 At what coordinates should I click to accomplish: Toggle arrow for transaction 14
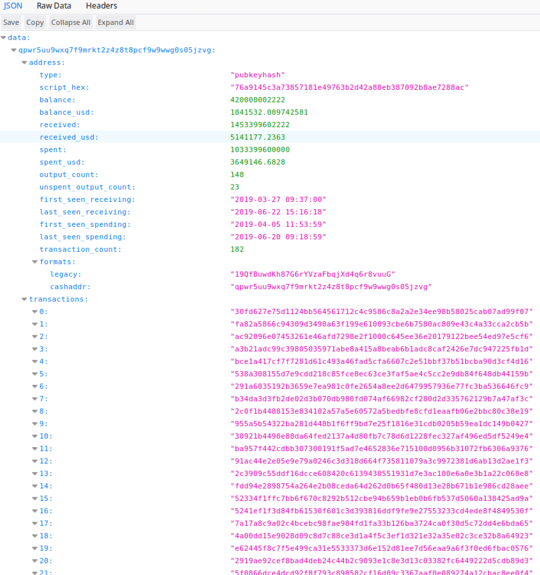pyautogui.click(x=35, y=486)
